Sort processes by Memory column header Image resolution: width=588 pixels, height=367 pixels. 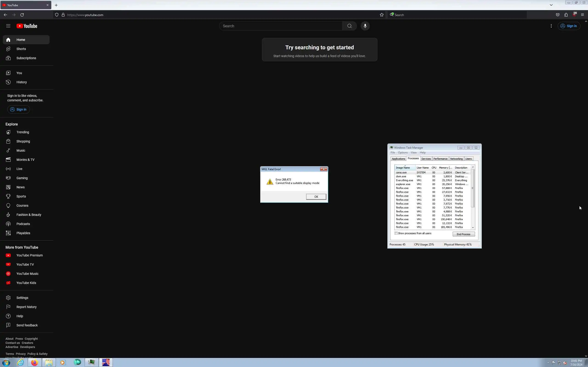445,168
